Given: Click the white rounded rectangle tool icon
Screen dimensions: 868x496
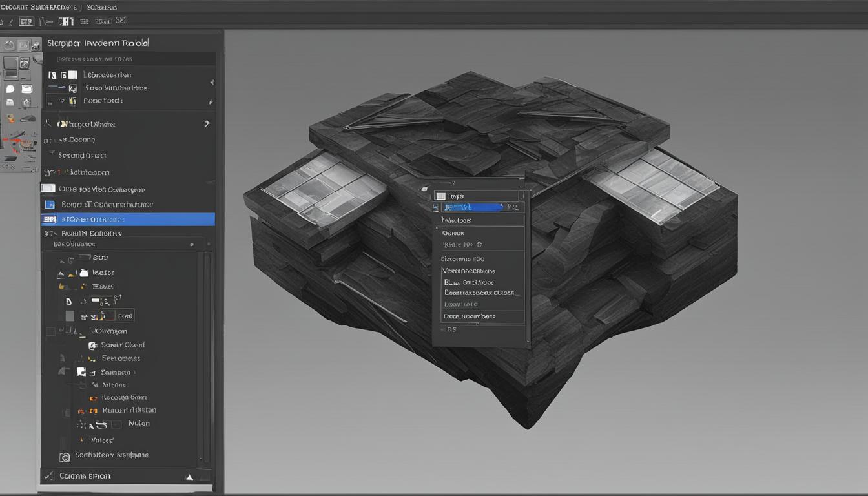Looking at the screenshot, I should point(26,89).
